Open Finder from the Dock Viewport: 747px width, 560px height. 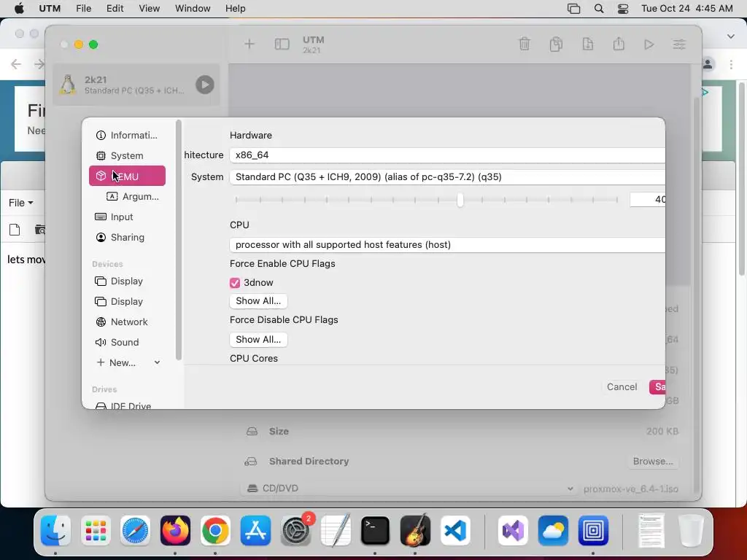(x=55, y=530)
